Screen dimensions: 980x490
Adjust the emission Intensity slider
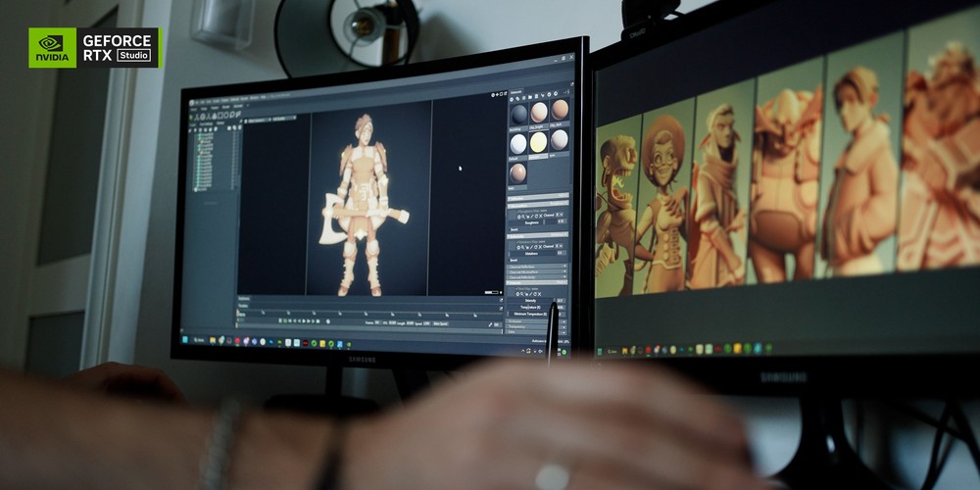coord(531,301)
